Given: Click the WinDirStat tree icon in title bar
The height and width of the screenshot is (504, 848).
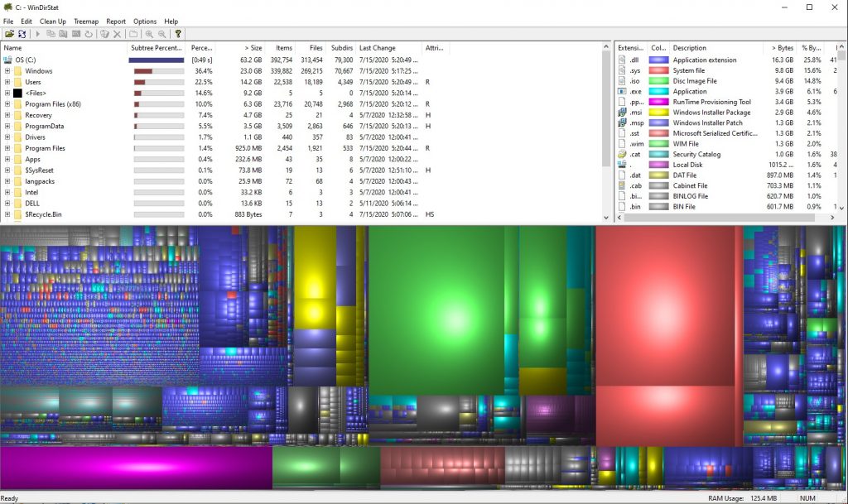Looking at the screenshot, I should (7, 7).
